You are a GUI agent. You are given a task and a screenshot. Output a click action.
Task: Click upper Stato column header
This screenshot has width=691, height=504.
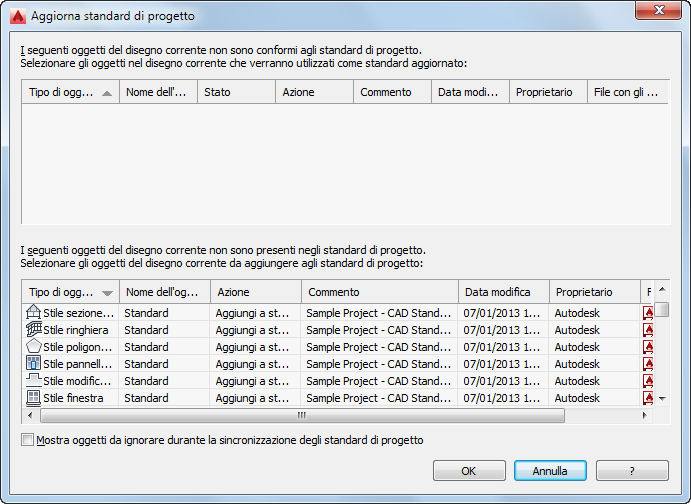[236, 92]
